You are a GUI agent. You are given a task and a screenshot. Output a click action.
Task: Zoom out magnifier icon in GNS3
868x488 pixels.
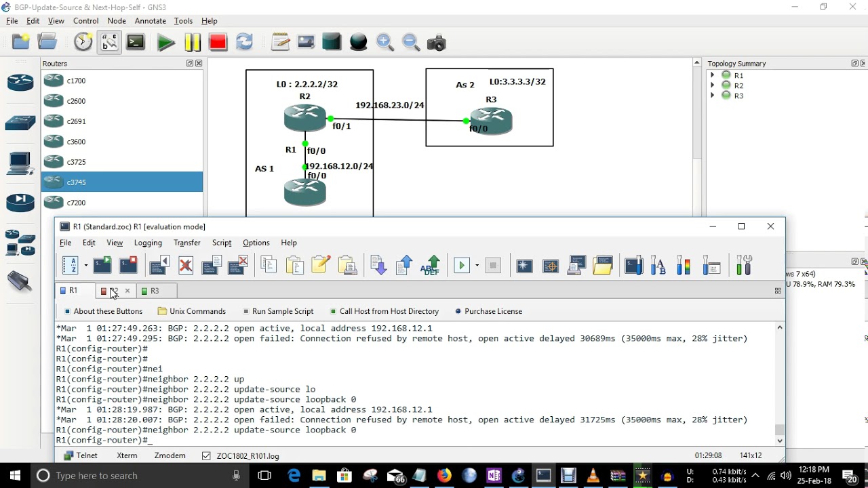click(410, 42)
